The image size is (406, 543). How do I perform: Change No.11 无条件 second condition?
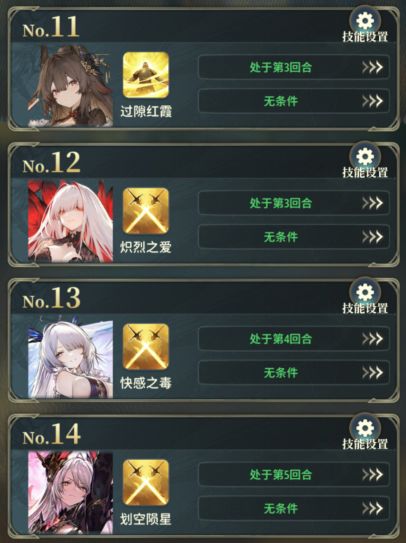tap(294, 101)
